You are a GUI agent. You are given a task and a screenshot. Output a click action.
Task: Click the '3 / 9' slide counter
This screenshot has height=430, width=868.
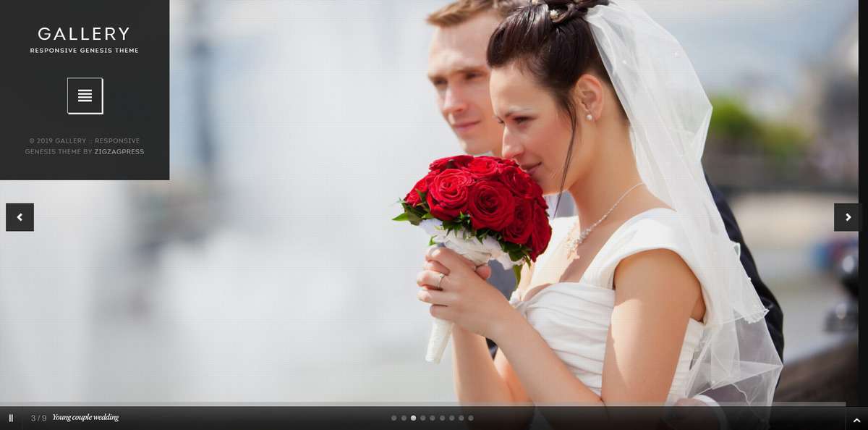point(38,418)
